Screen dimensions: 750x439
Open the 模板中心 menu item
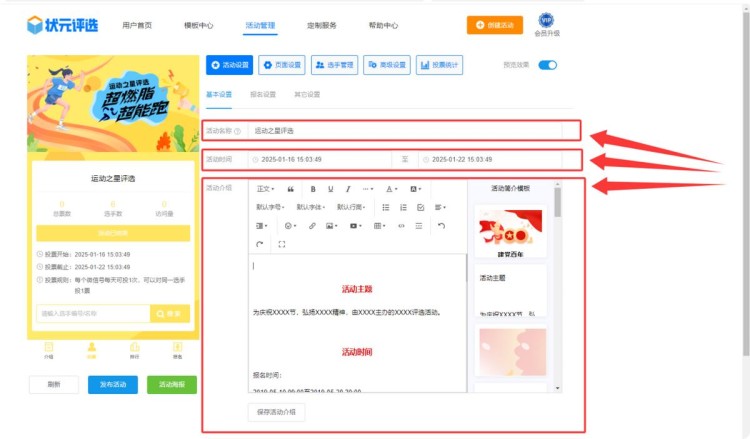[199, 26]
